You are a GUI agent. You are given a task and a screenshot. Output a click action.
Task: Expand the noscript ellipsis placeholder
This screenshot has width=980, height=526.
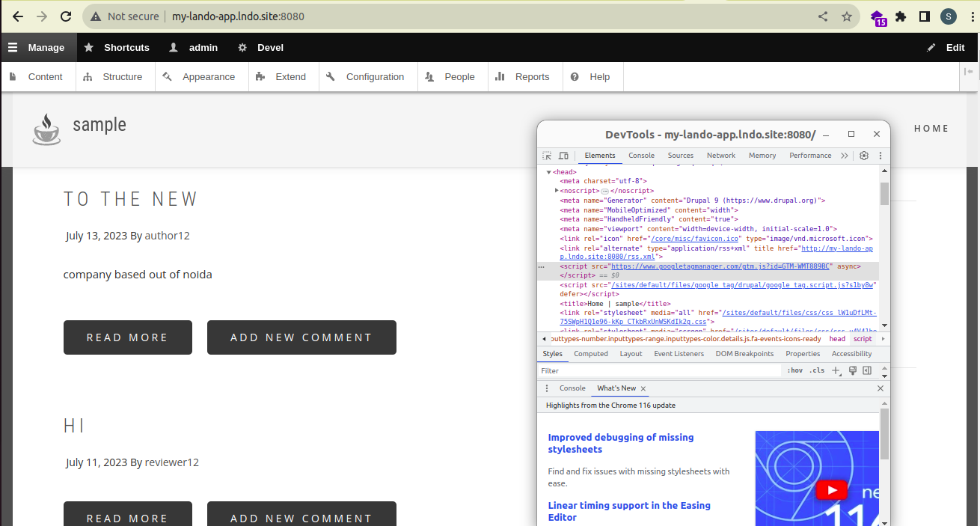pos(605,191)
